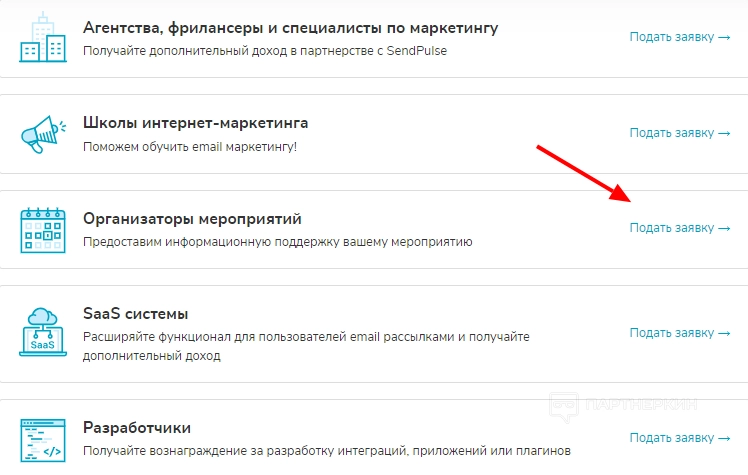This screenshot has height=475, width=748.
Task: Click "Подать заявку" link for agencies and freelancers
Action: point(679,37)
